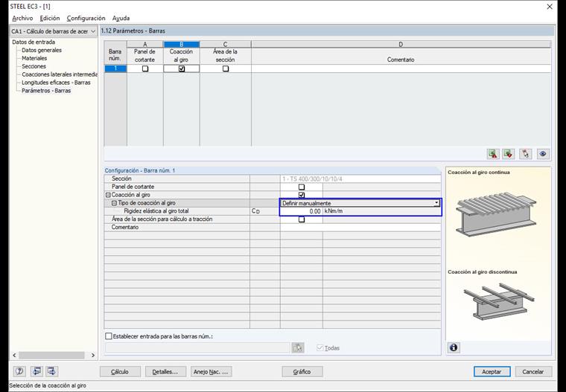Viewport: 566px width, 392px height.
Task: Click column header A in the table
Action: [145, 45]
